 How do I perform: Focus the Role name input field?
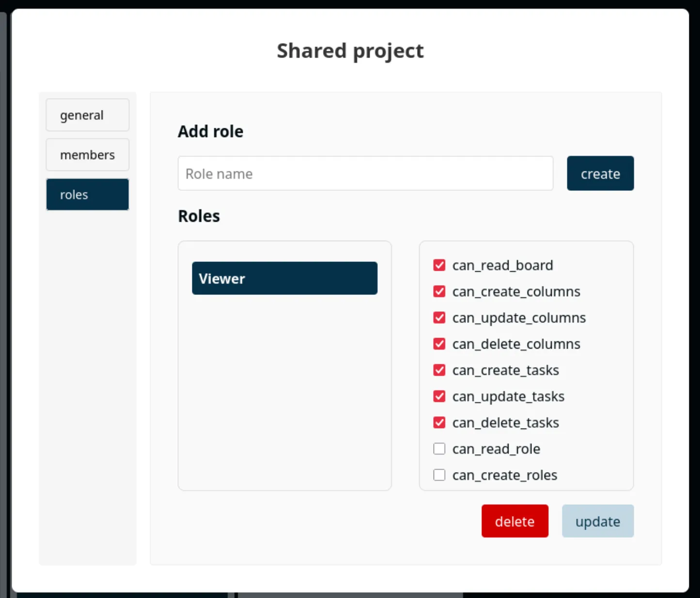365,173
